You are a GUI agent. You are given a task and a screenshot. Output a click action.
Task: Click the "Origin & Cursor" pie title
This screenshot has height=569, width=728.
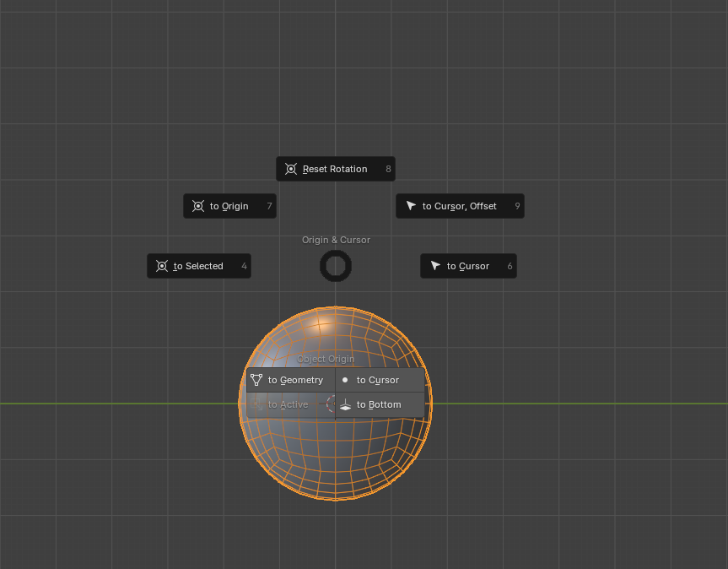coord(336,240)
